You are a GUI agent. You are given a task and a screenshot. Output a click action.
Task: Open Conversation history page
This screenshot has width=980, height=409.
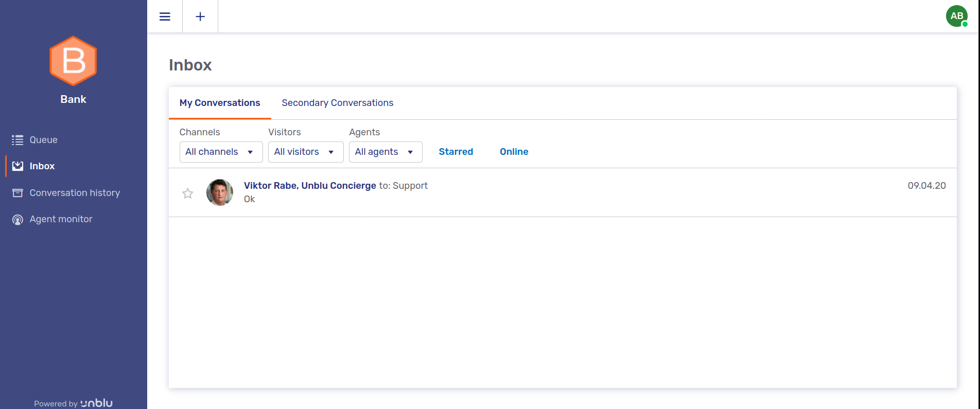[x=75, y=193]
